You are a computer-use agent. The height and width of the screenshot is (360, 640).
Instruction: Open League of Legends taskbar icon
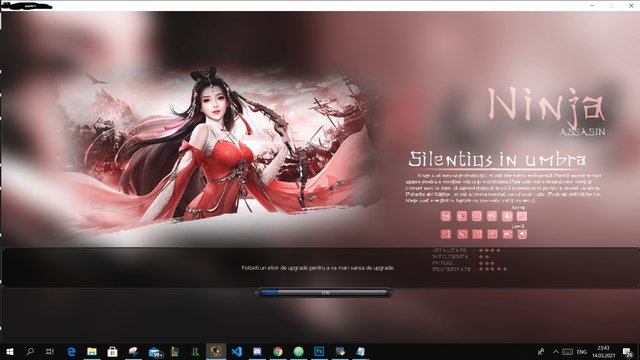175,351
